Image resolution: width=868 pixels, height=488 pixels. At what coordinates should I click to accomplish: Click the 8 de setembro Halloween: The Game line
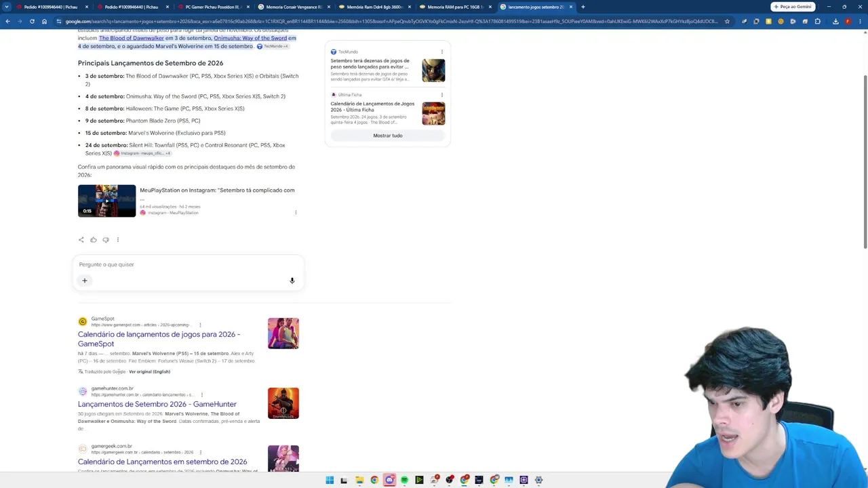[165, 108]
